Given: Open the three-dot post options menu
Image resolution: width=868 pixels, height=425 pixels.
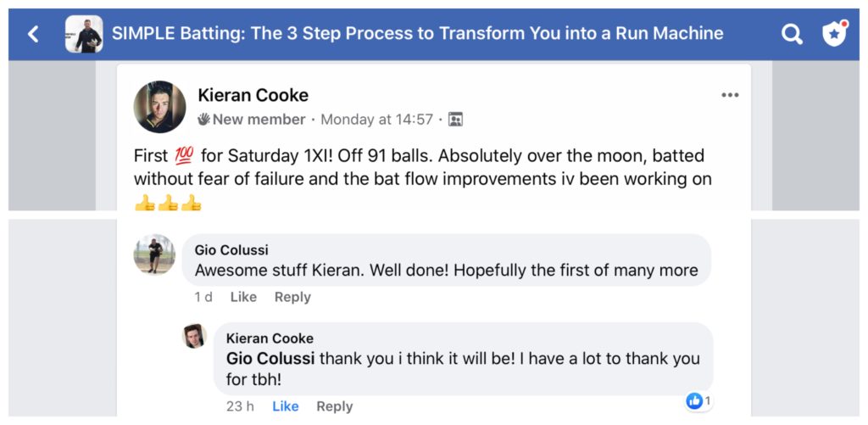Looking at the screenshot, I should [x=730, y=95].
